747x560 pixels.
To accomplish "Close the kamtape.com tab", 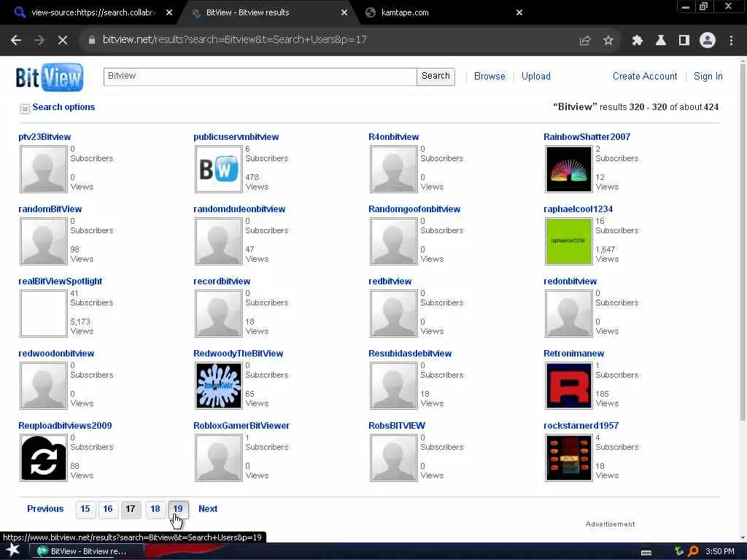I will pyautogui.click(x=519, y=13).
